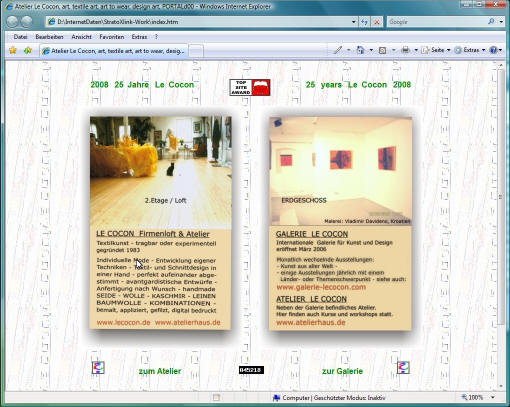Expand the Help dropdown arrow

pos(500,50)
